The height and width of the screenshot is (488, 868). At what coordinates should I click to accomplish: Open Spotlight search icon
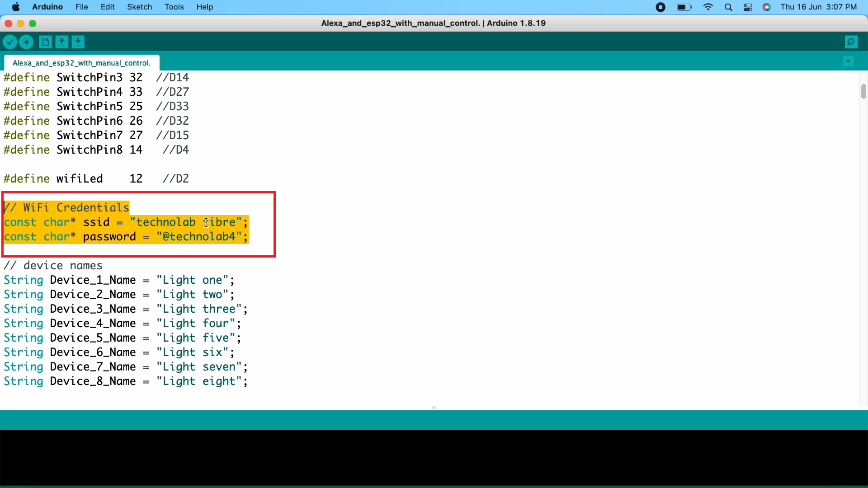pyautogui.click(x=728, y=7)
